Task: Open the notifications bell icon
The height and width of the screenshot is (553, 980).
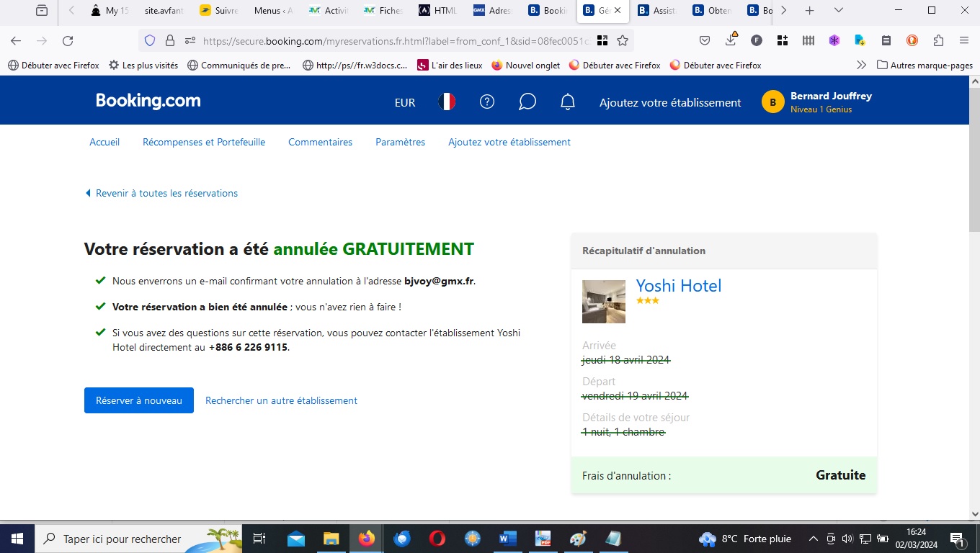Action: click(568, 102)
